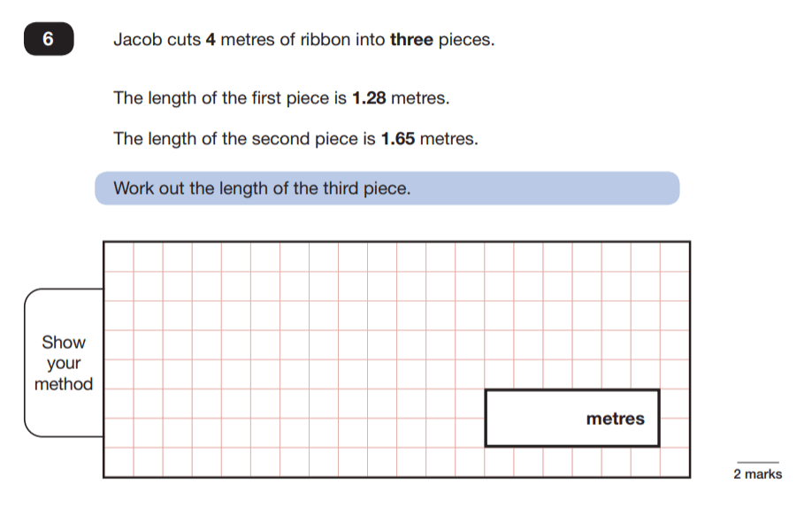Click the blue "Work out the length" instruction bar
Viewport: 812px width, 531px height.
(x=387, y=189)
